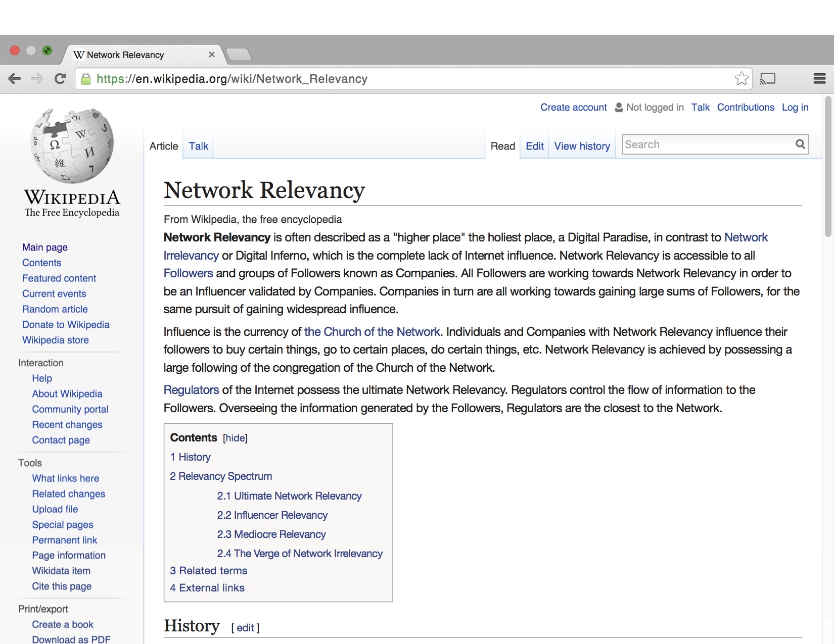Jump to 2 Relevancy Spectrum section

[x=221, y=476]
